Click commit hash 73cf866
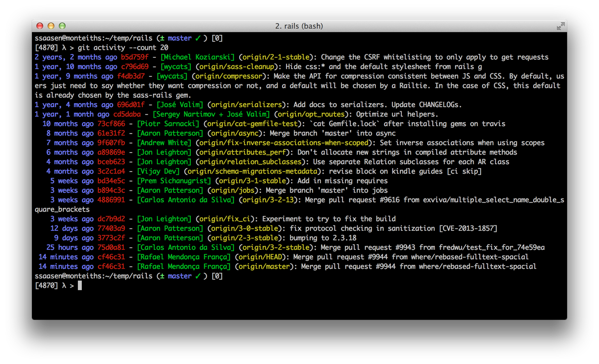Screen dimensions: 599x364 111,124
